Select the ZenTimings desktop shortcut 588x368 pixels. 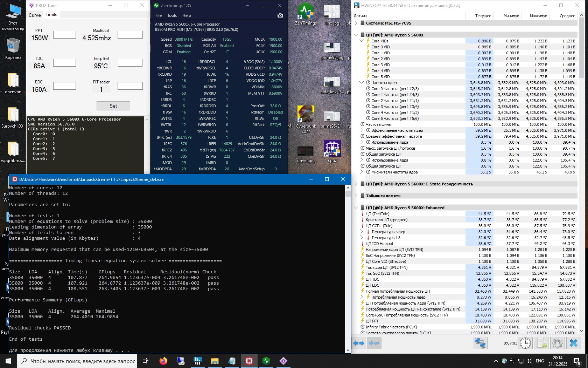click(x=306, y=14)
